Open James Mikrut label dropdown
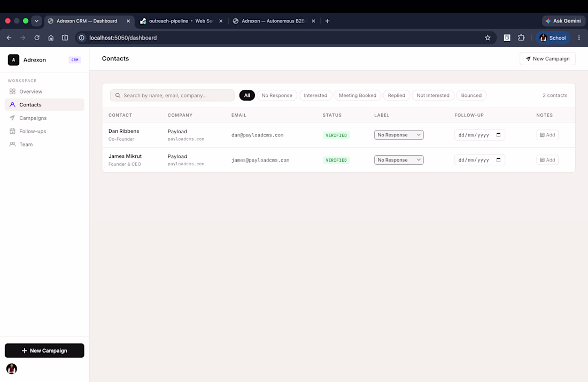The image size is (588, 382). (x=399, y=160)
